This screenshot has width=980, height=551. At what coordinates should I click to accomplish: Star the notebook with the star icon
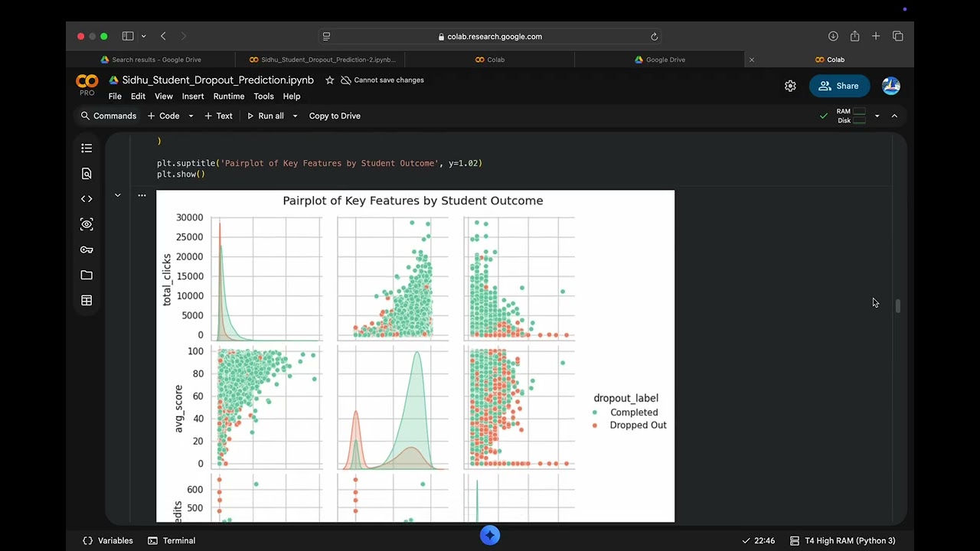pyautogui.click(x=329, y=80)
